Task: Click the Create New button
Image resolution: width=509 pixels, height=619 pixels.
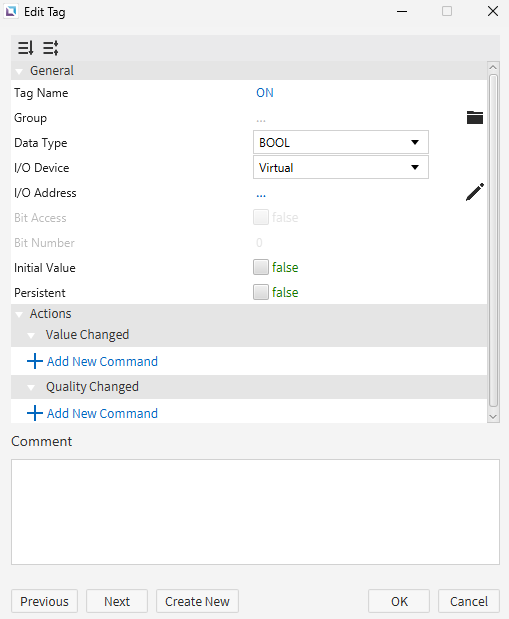Action: pos(197,601)
